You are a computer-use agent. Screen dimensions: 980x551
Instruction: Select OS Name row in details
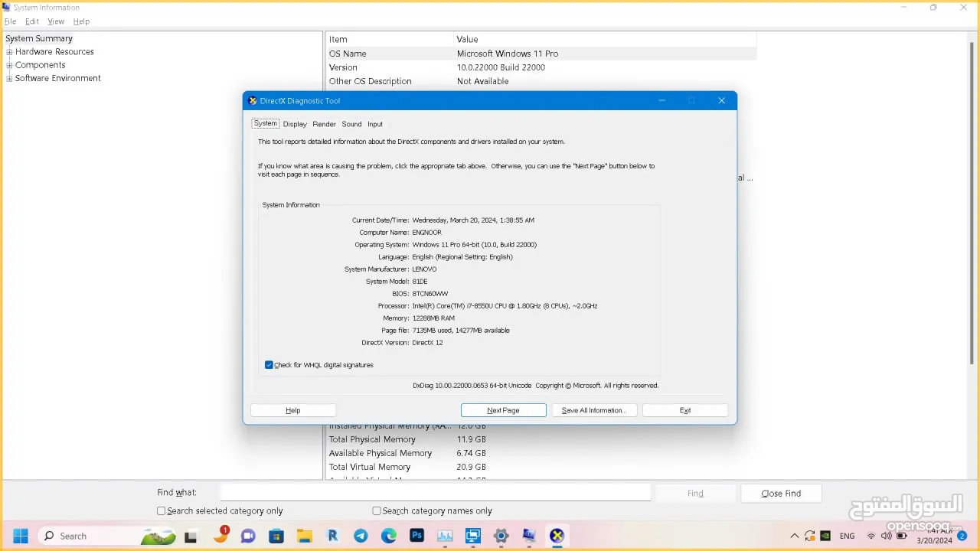pyautogui.click(x=541, y=54)
